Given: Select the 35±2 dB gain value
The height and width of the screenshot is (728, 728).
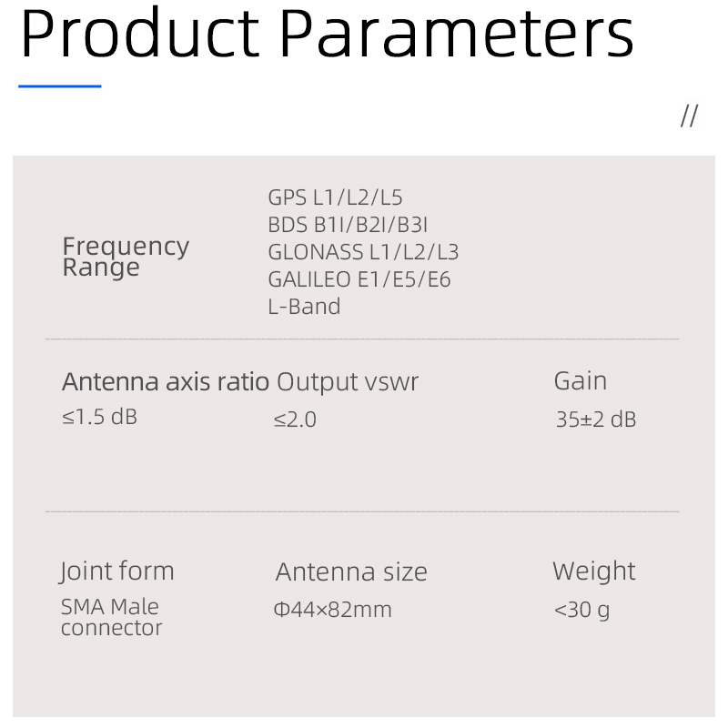Looking at the screenshot, I should [596, 420].
